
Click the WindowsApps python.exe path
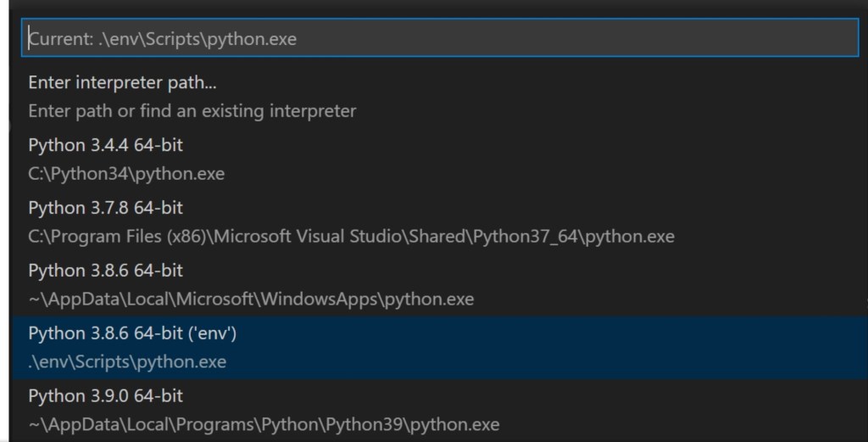click(251, 299)
